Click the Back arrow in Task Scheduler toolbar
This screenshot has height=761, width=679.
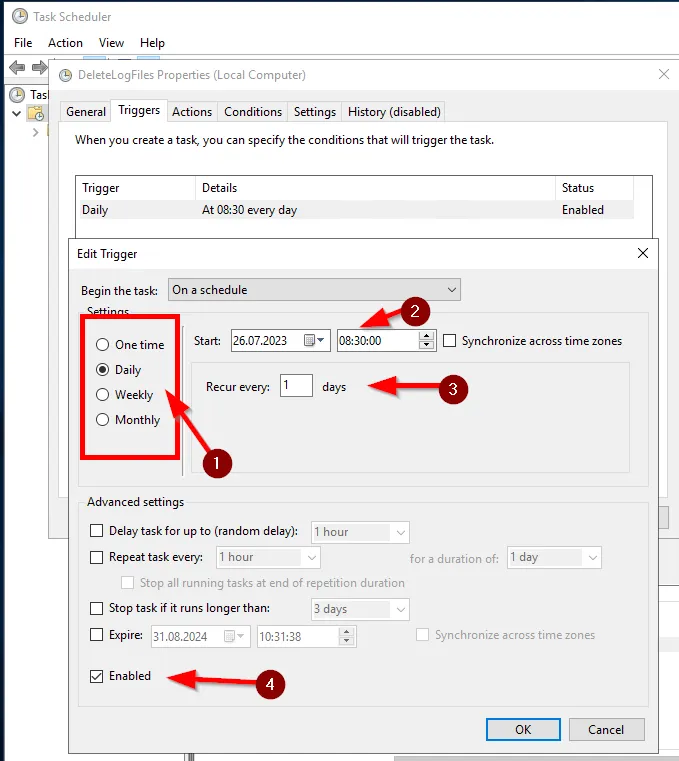tap(16, 67)
